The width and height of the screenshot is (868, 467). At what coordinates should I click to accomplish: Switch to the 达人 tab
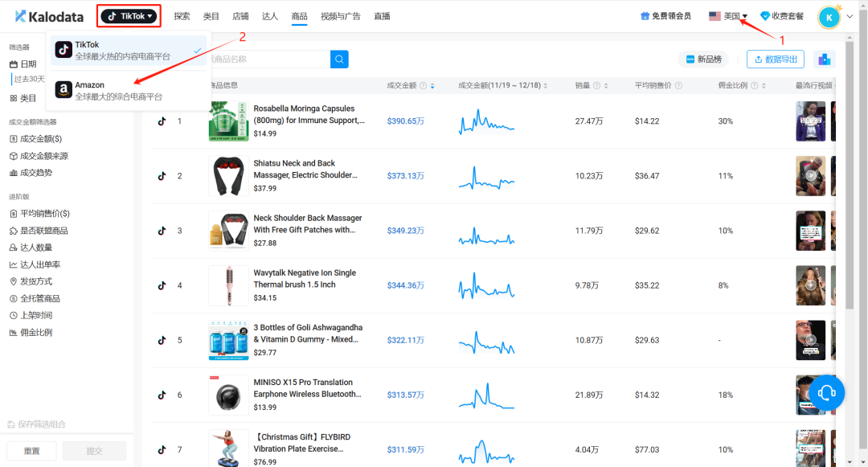[269, 16]
